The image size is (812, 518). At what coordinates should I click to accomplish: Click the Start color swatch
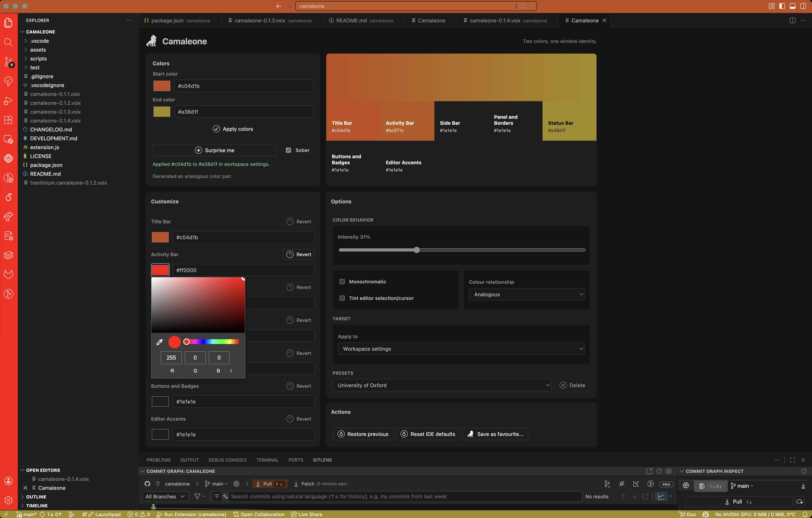coord(162,86)
